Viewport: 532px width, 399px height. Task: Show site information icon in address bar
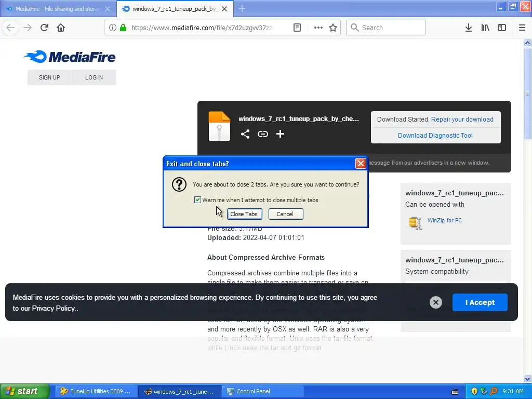[113, 28]
